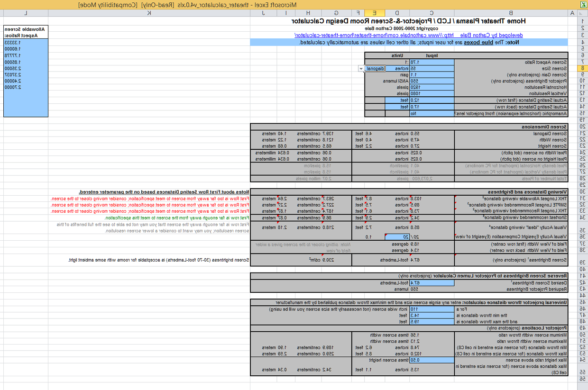Click the Horizontal Resolution input 1920
Screen dimensions: 588x390
(x=432, y=88)
